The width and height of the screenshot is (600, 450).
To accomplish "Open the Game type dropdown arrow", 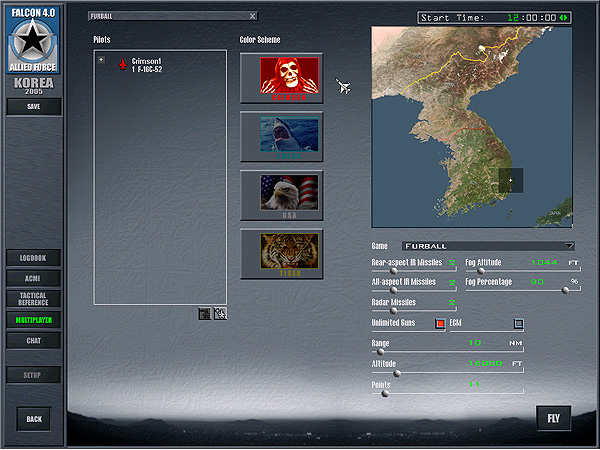I will [569, 246].
